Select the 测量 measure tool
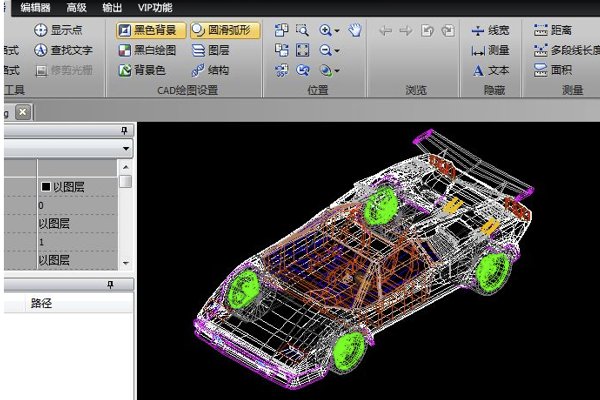The image size is (600, 400). [490, 50]
